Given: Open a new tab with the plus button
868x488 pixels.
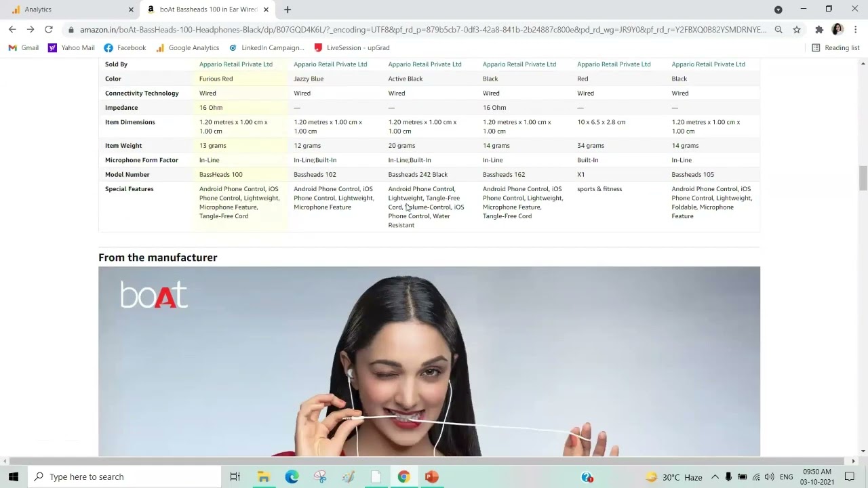Looking at the screenshot, I should (x=288, y=9).
